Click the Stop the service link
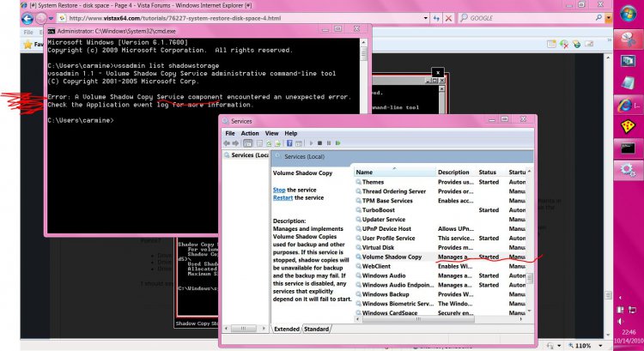This screenshot has width=644, height=351. (279, 190)
